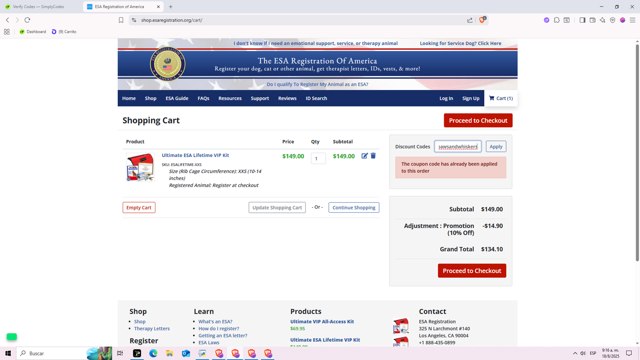Image resolution: width=640 pixels, height=360 pixels.
Task: Open the Cart (1) shopping cart icon
Action: pos(501,98)
